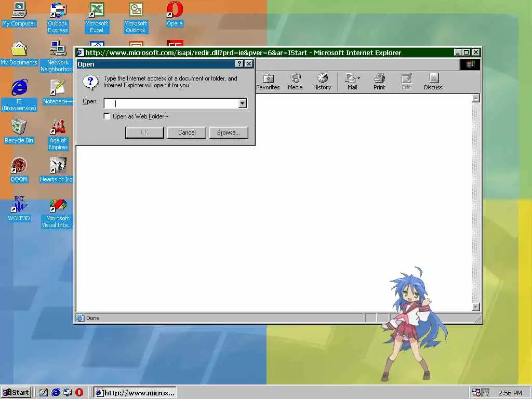532x399 pixels.
Task: Click the grayed-out Edit toolbar button
Action: 406,82
